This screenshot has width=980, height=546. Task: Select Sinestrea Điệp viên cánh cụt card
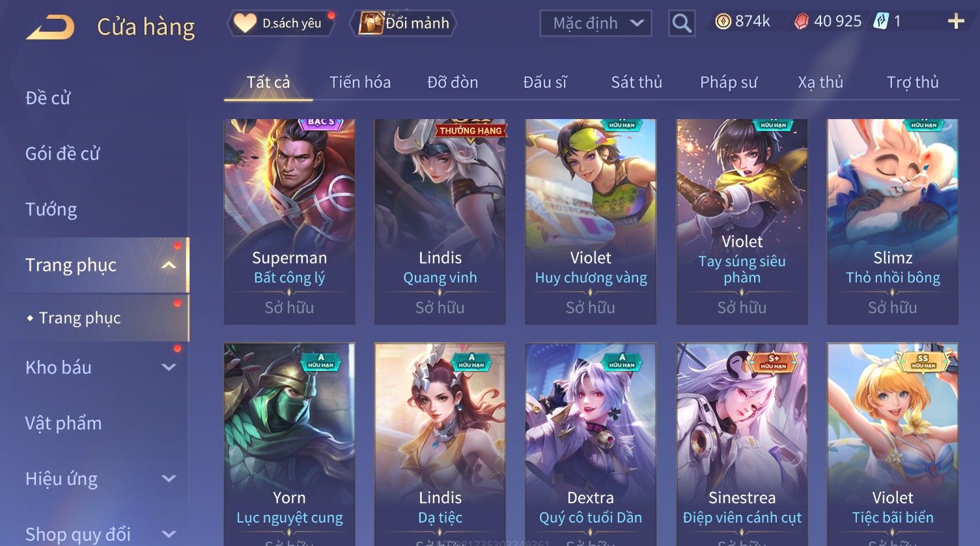coord(742,444)
